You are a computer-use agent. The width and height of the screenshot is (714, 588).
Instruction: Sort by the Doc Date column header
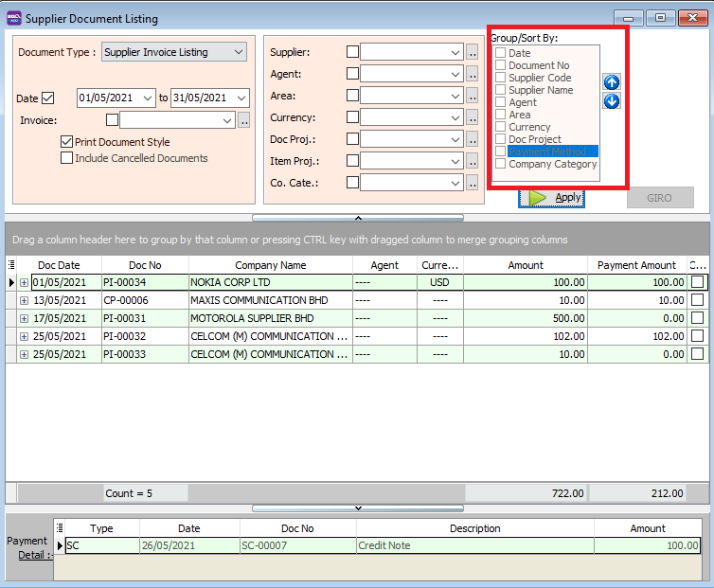click(x=60, y=265)
